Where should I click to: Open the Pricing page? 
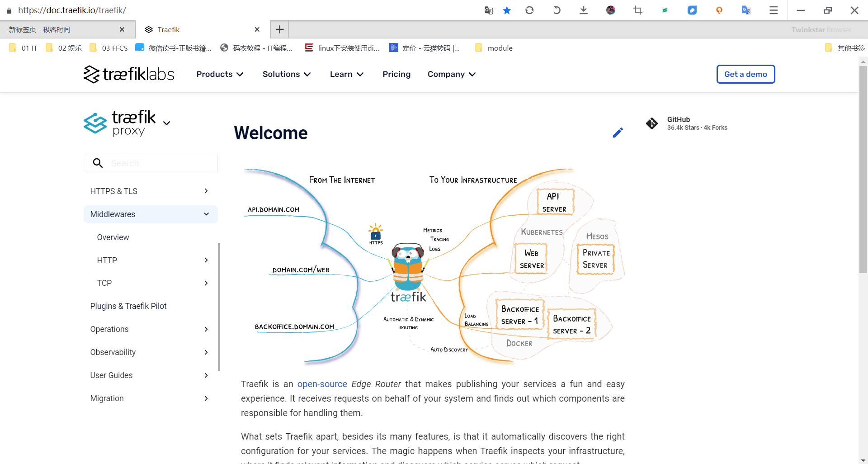coord(396,74)
